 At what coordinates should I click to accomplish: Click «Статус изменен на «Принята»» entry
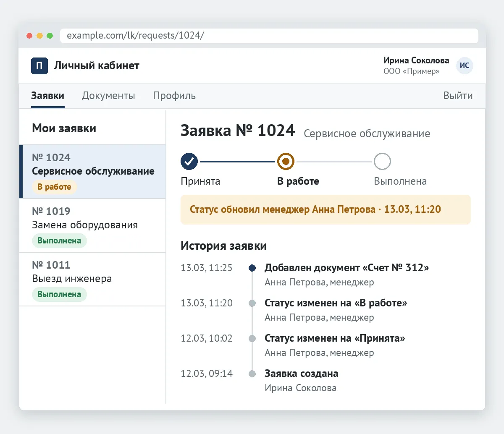click(335, 338)
